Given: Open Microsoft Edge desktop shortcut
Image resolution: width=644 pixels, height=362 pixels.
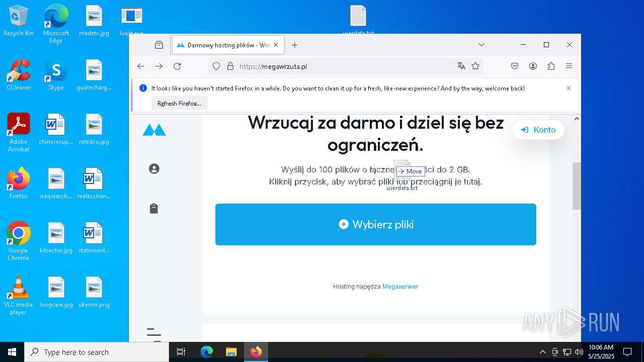Looking at the screenshot, I should coord(56,24).
